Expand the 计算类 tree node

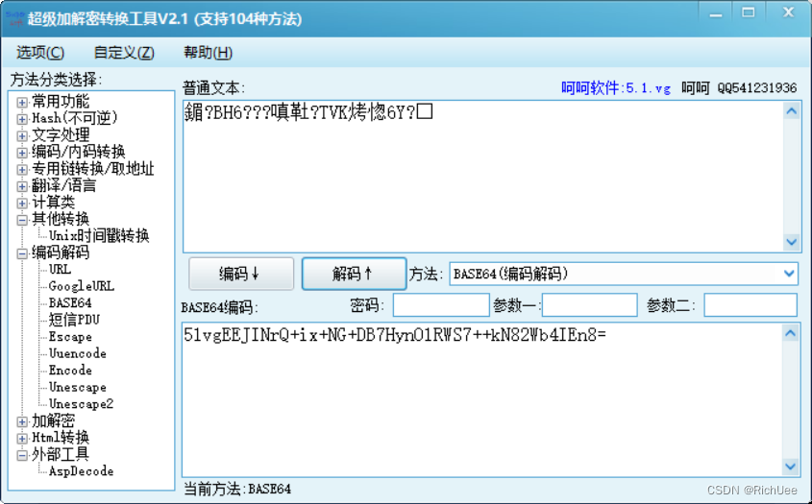[x=22, y=203]
